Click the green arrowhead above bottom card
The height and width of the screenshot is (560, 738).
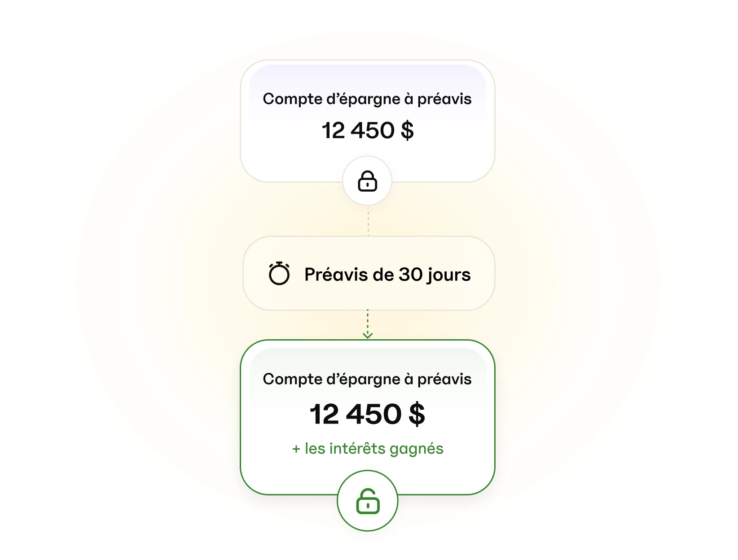[x=368, y=335]
